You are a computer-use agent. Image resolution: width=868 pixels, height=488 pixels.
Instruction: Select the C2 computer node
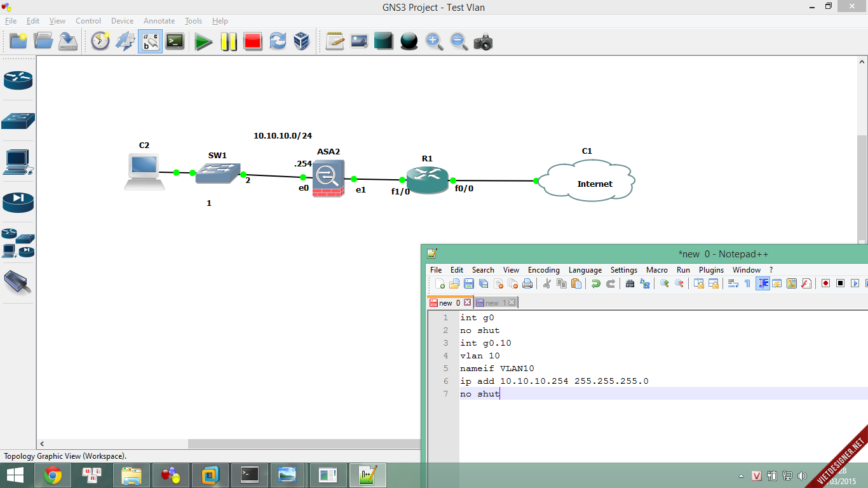tap(144, 172)
